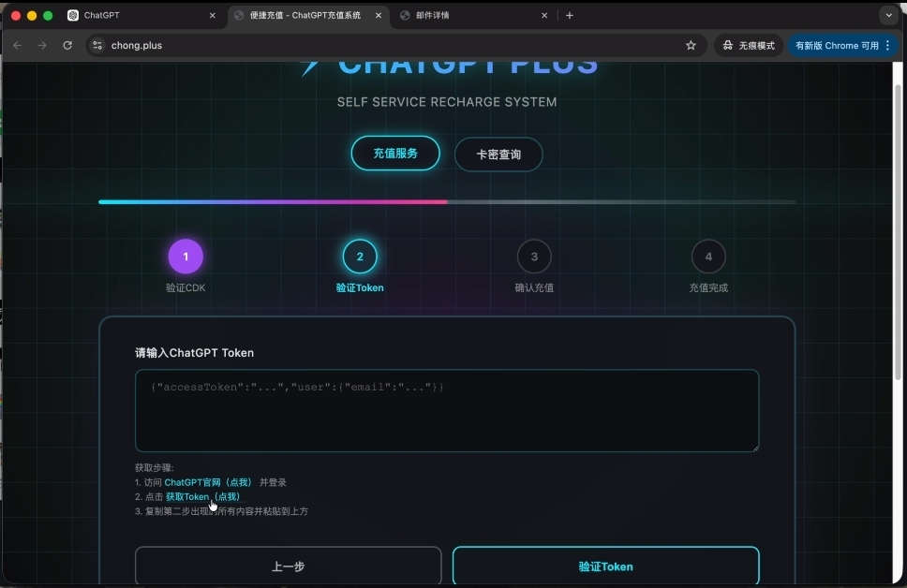This screenshot has width=907, height=588.
Task: Expand the tab search dropdown arrow
Action: [x=888, y=15]
